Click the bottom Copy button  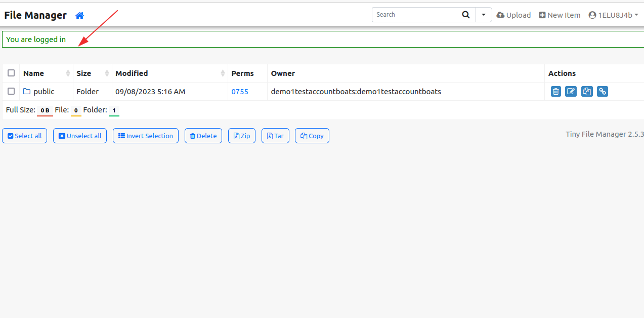click(x=312, y=136)
